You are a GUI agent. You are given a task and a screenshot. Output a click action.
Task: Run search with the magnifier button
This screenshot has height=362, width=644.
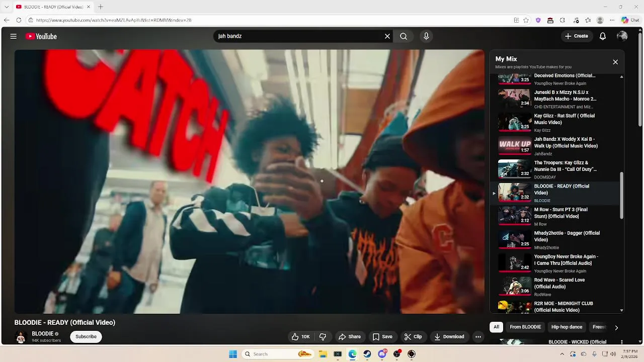[404, 36]
